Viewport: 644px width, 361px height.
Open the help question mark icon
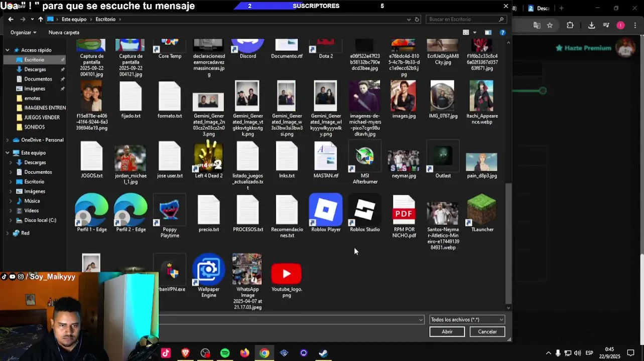[502, 33]
